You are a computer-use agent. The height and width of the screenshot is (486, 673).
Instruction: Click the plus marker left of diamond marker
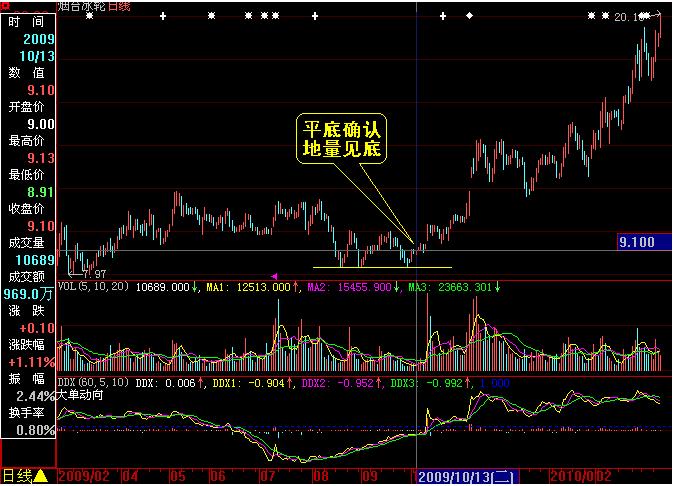pyautogui.click(x=443, y=16)
